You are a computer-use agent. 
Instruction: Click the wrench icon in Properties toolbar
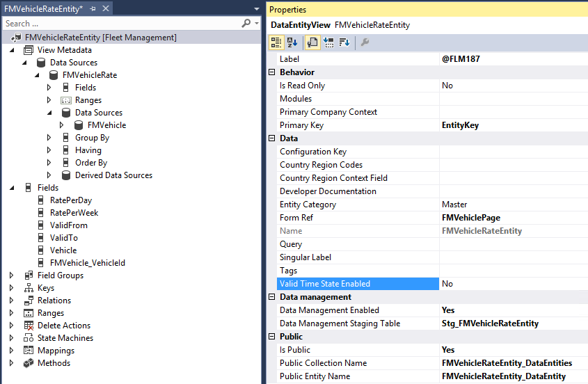365,42
